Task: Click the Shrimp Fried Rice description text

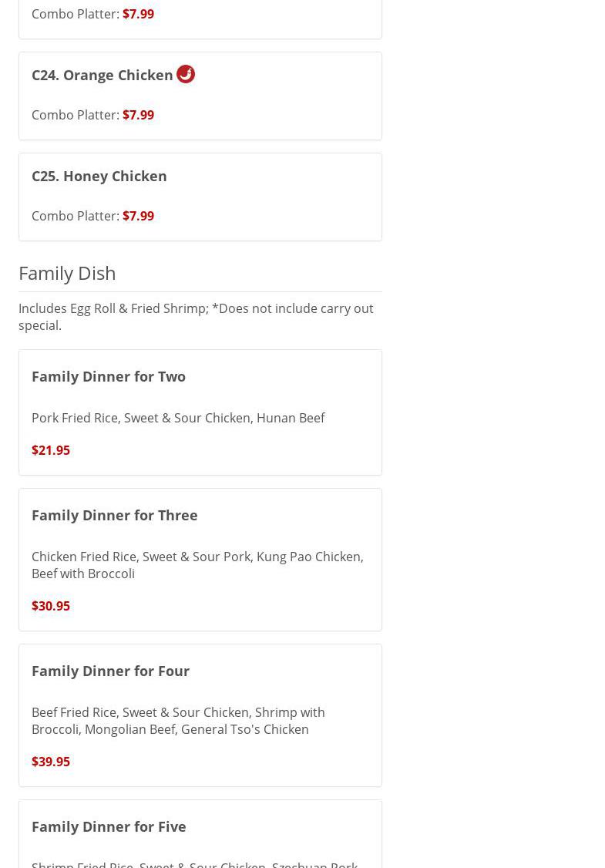Action: (194, 863)
